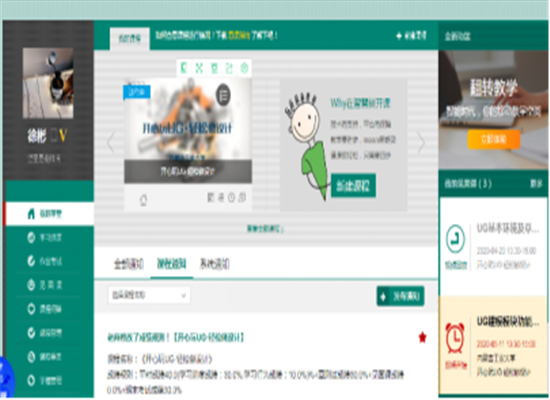Open the dark round menu icon on course card

(223, 95)
